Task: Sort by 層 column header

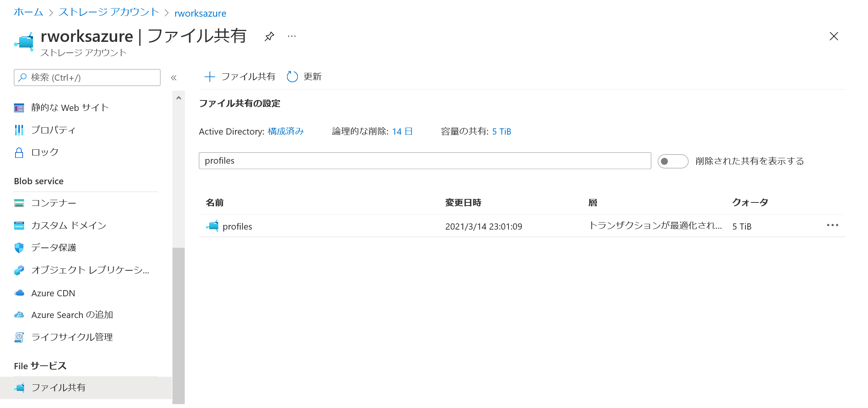Action: coord(593,203)
